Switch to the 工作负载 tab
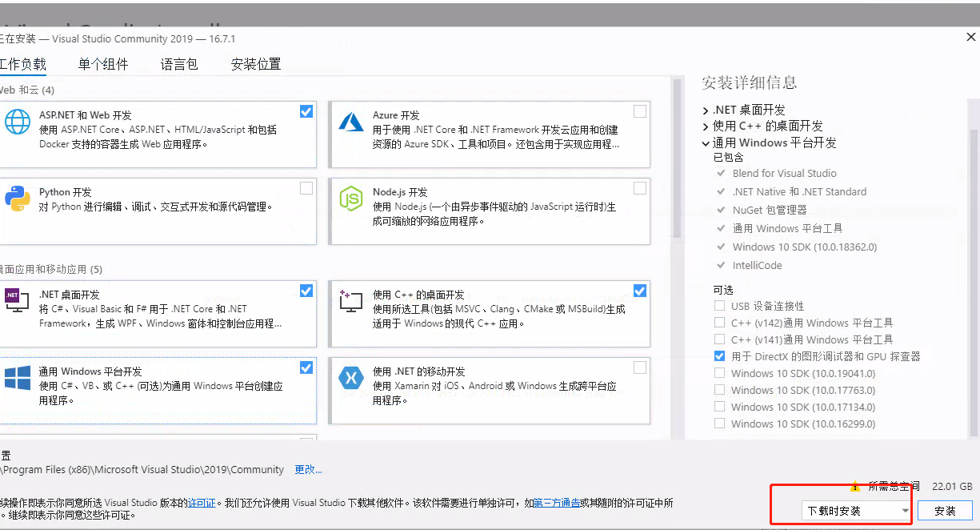The width and height of the screenshot is (980, 530). pyautogui.click(x=22, y=64)
